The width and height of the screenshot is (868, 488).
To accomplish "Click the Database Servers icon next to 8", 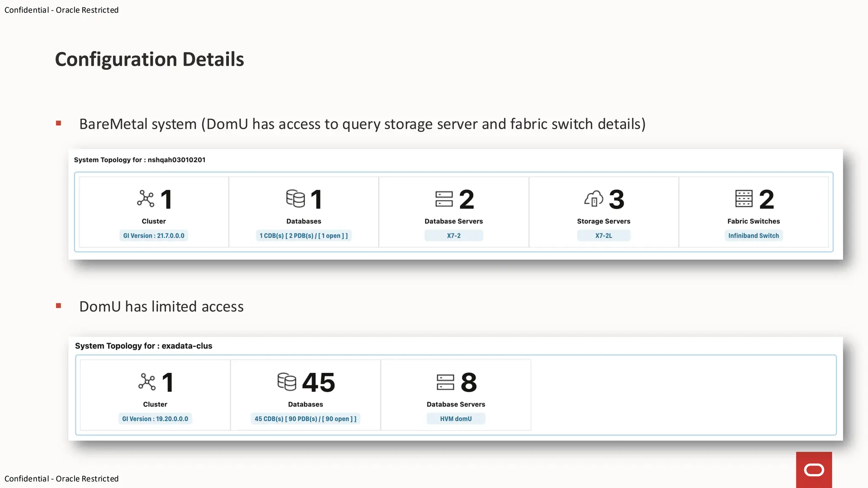I will coord(445,382).
